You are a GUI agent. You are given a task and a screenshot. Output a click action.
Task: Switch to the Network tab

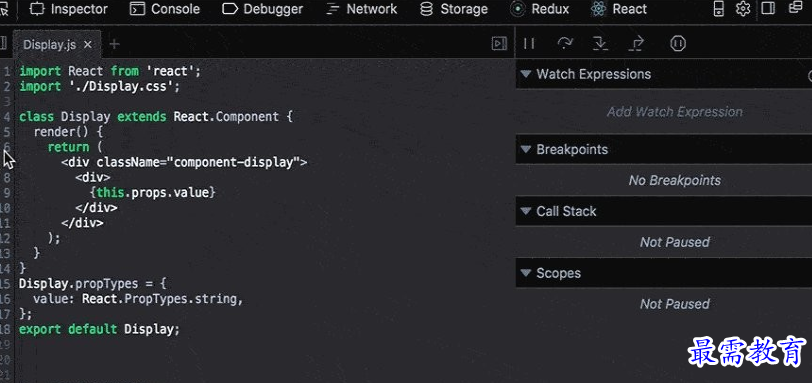coord(362,9)
